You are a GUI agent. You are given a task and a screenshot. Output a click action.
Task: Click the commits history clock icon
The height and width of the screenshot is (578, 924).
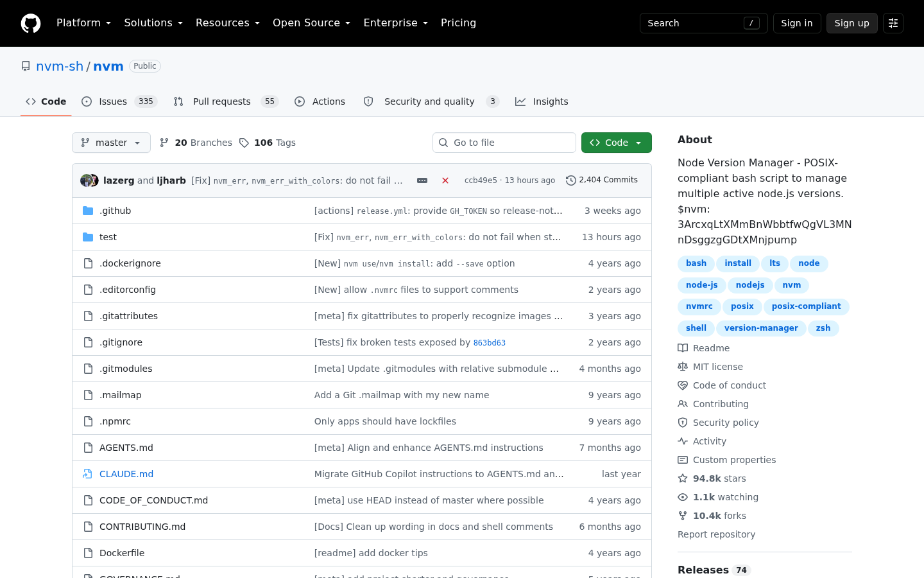tap(570, 180)
